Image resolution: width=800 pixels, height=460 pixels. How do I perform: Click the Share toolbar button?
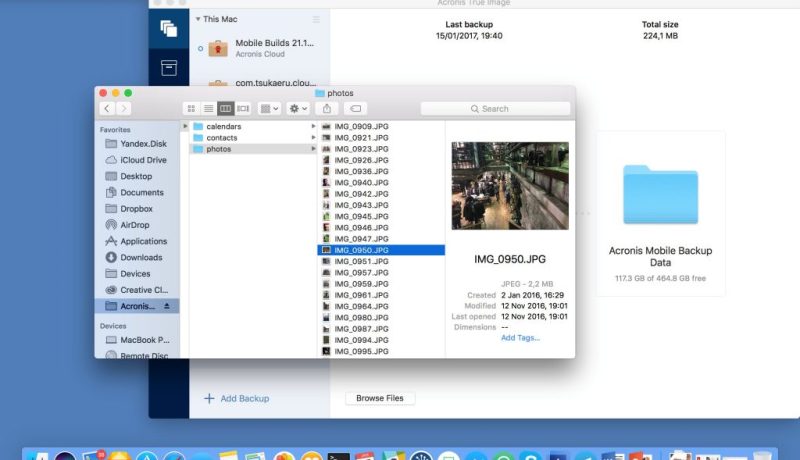(x=327, y=109)
